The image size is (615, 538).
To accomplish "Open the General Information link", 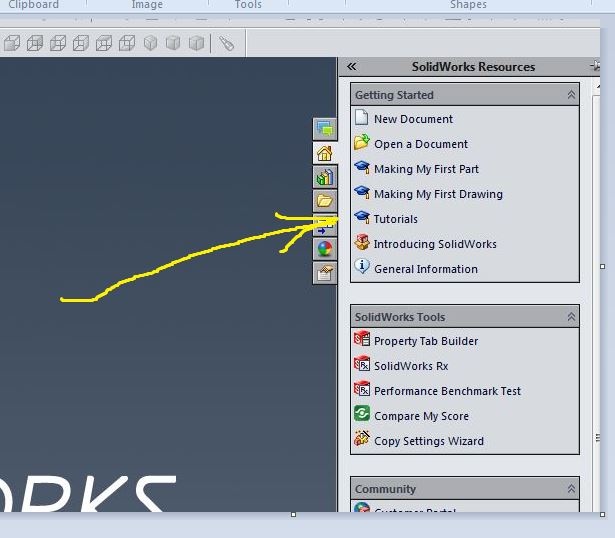I will tap(426, 269).
